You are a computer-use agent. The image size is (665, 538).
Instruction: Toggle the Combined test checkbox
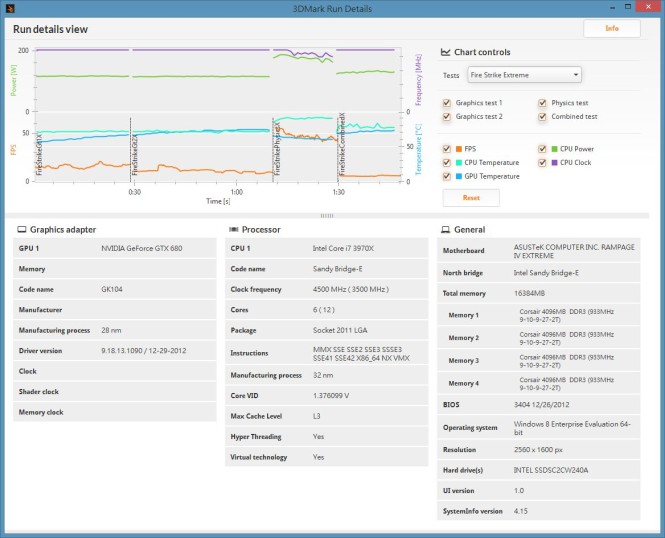pos(542,116)
